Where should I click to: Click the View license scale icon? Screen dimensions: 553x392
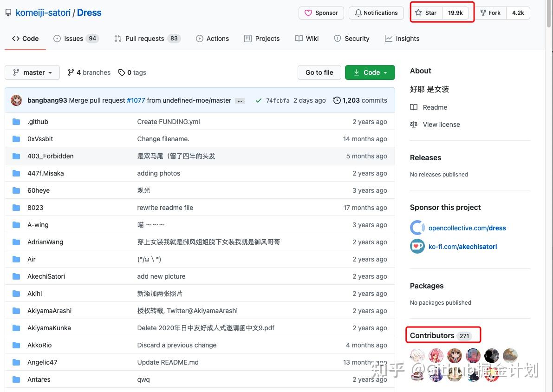tap(413, 124)
